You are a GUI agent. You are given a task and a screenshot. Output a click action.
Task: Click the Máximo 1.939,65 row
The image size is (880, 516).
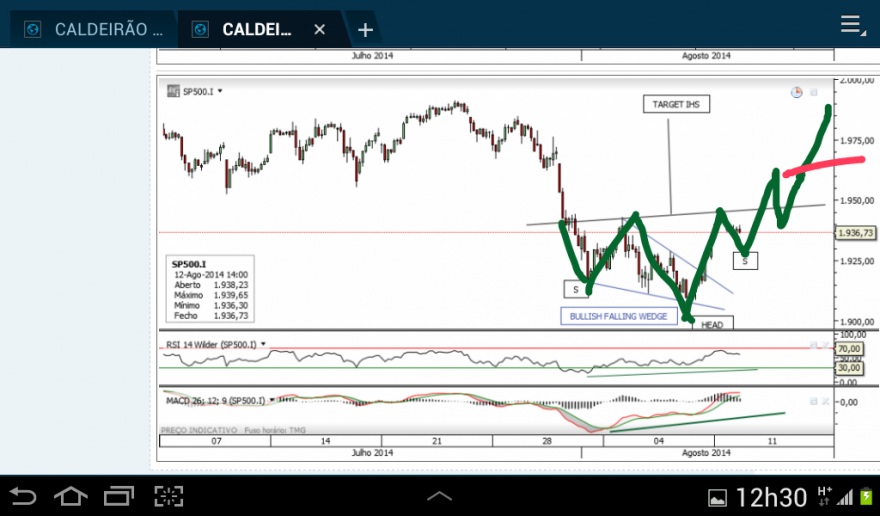pos(210,295)
